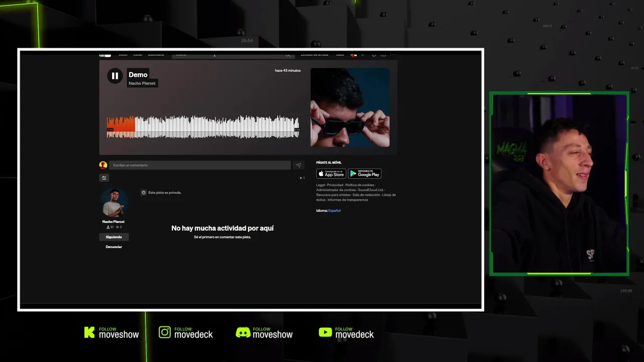This screenshot has height=362, width=644.
Task: Open Nacho Pieroni artist link under title
Action: point(142,83)
